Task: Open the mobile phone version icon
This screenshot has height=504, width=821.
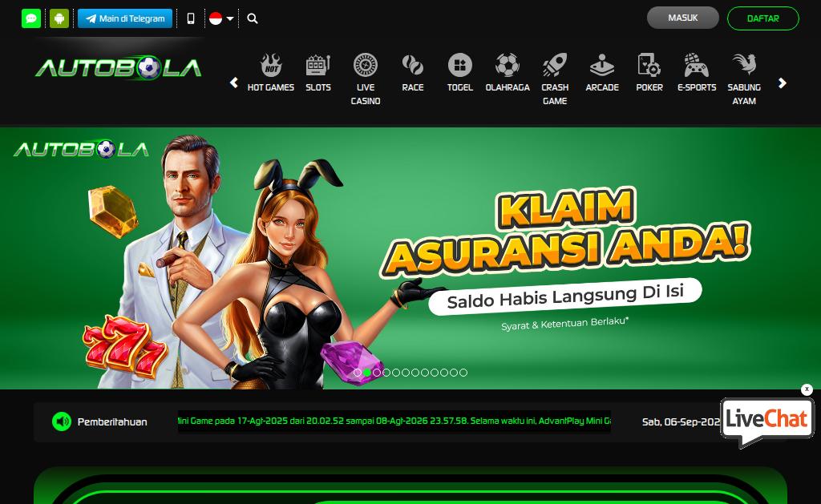Action: pos(191,18)
